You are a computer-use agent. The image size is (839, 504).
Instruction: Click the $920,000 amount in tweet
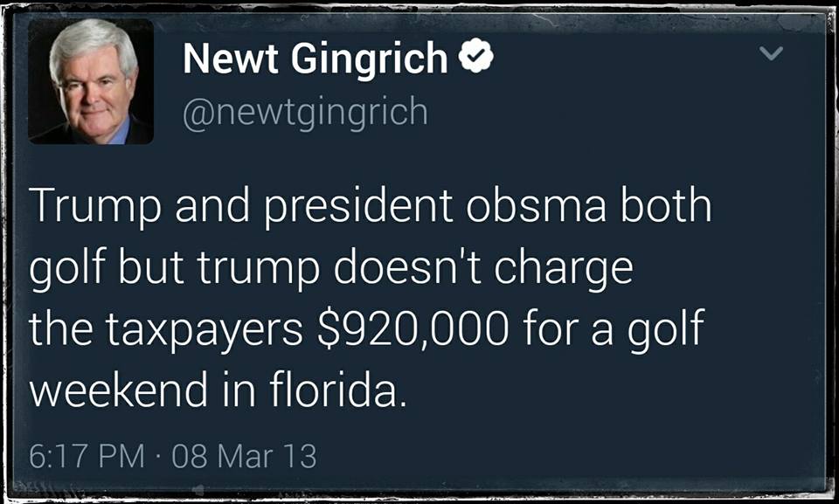tap(413, 328)
